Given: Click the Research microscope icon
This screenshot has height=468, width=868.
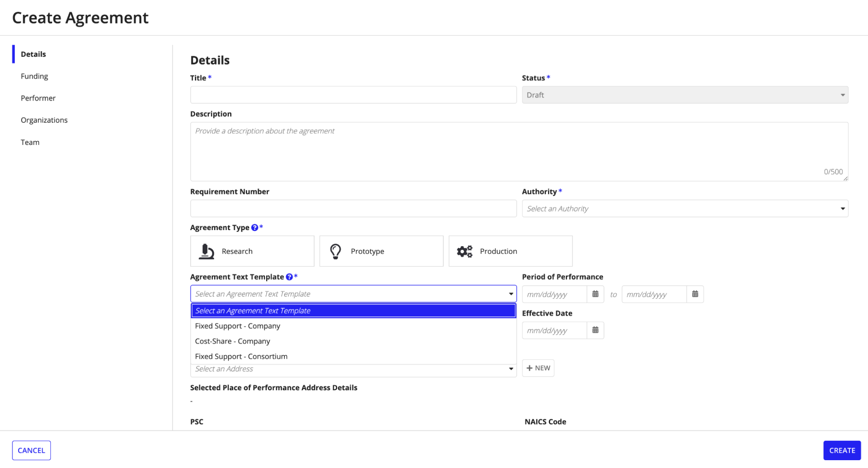Looking at the screenshot, I should [x=206, y=251].
